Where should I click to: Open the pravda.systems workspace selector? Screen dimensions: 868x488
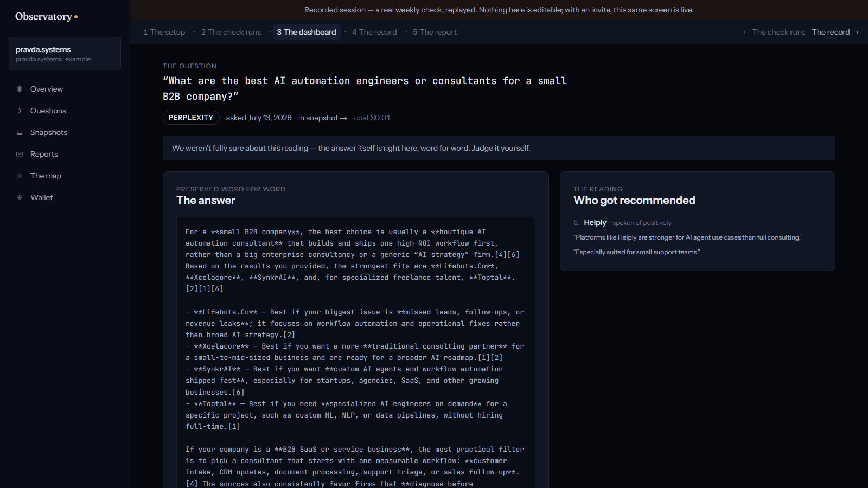65,54
